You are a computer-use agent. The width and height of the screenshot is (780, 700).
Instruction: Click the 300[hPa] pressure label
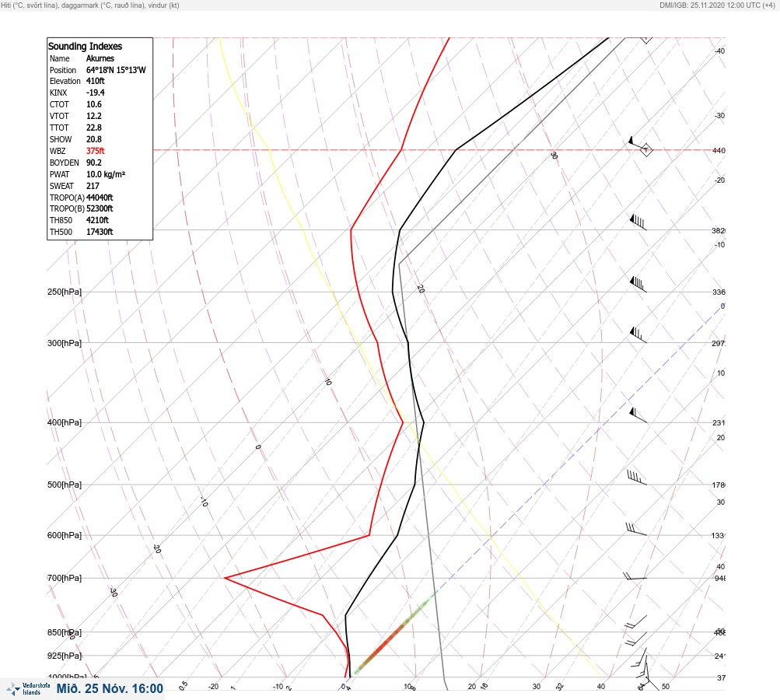(x=65, y=343)
